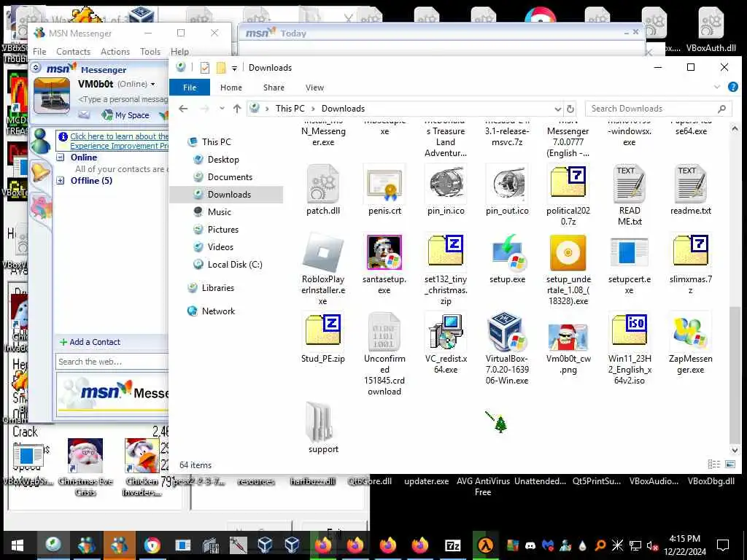Open Explorer help icon
The image size is (747, 560).
732,87
